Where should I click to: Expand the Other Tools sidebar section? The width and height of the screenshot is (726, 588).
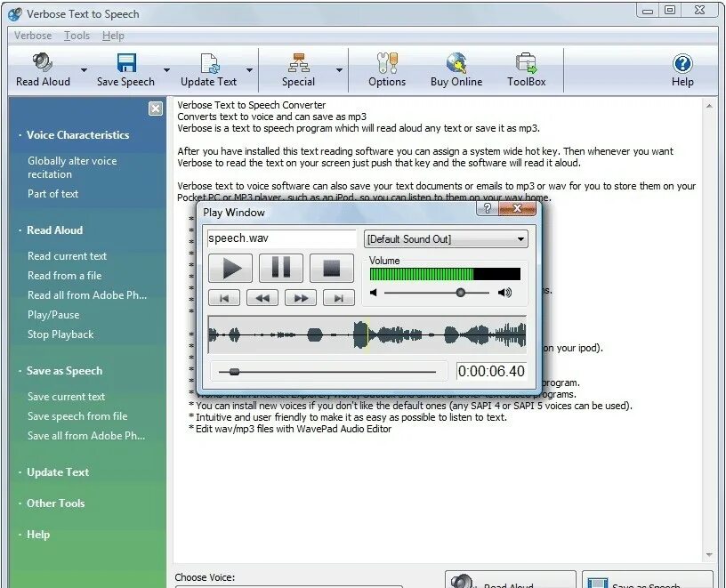click(x=55, y=503)
